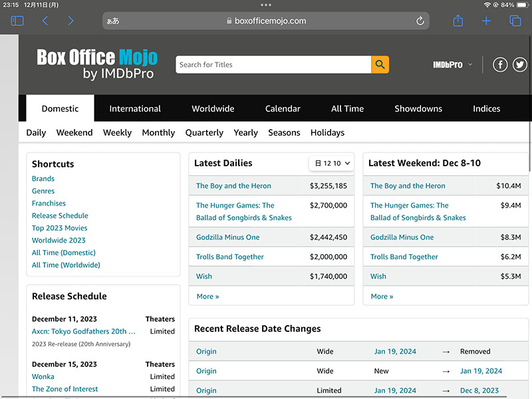Screen dimensions: 532x399
Task: Open Trolls Band Together in Latest Dailies
Action: tap(229, 257)
